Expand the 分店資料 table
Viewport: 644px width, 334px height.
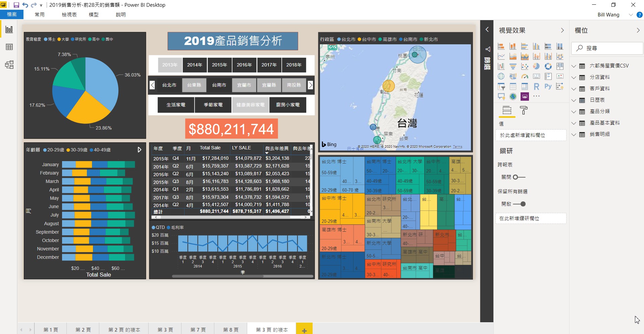click(x=574, y=77)
